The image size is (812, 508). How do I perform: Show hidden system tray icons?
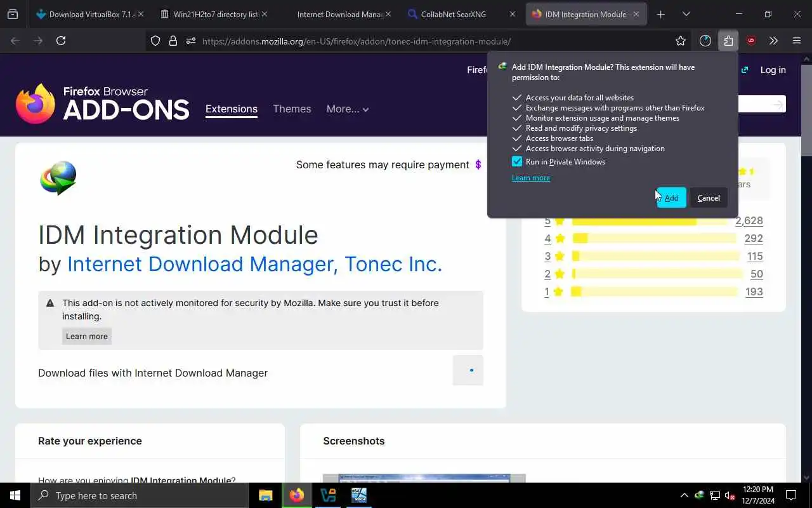tap(684, 495)
